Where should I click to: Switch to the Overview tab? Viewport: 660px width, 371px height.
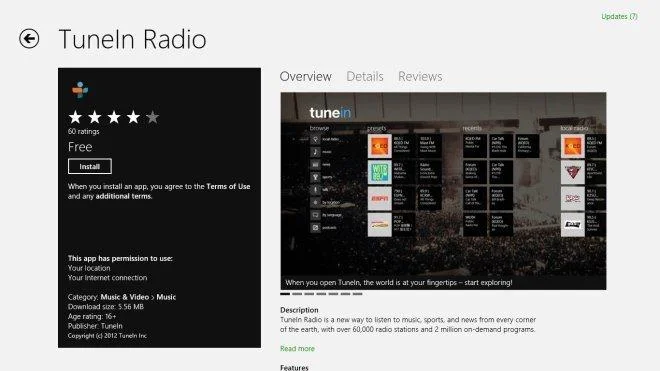coord(306,76)
